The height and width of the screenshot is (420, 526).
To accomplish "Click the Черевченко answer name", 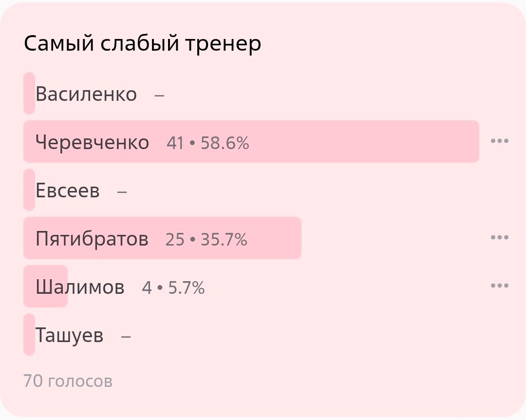I will tap(93, 142).
